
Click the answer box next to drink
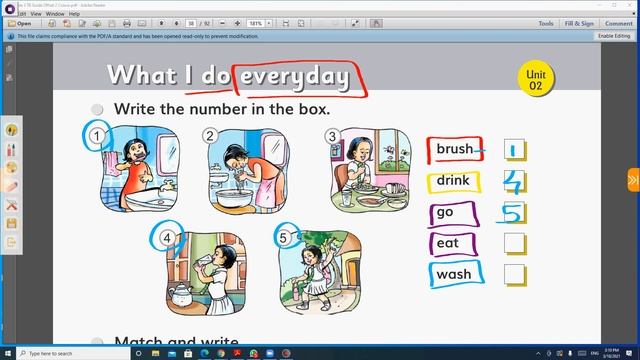(x=514, y=181)
